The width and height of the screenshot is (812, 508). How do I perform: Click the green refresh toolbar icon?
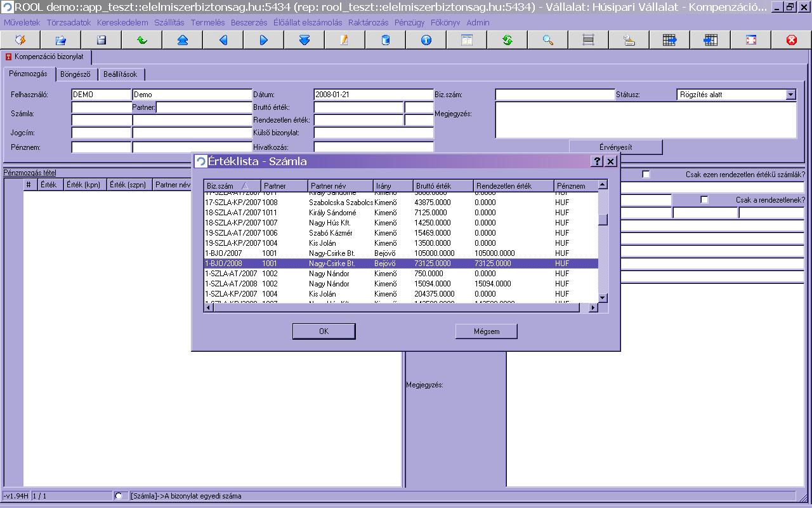coord(507,40)
